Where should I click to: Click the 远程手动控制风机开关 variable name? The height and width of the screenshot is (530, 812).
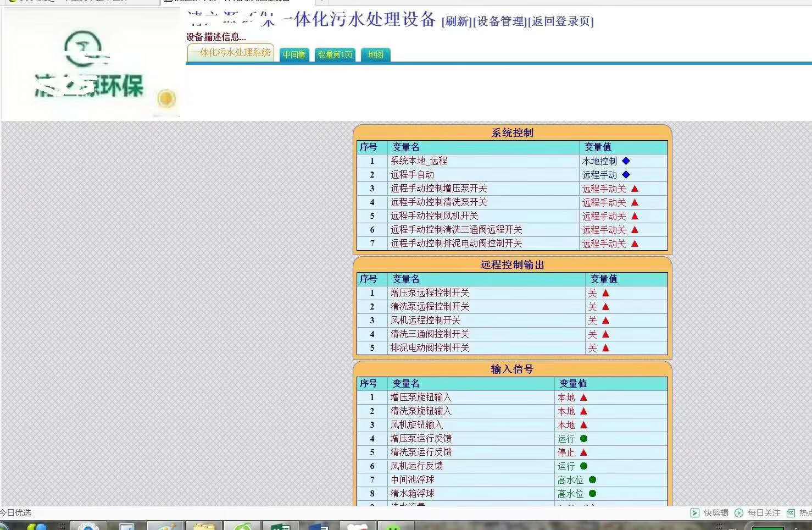[x=435, y=216]
